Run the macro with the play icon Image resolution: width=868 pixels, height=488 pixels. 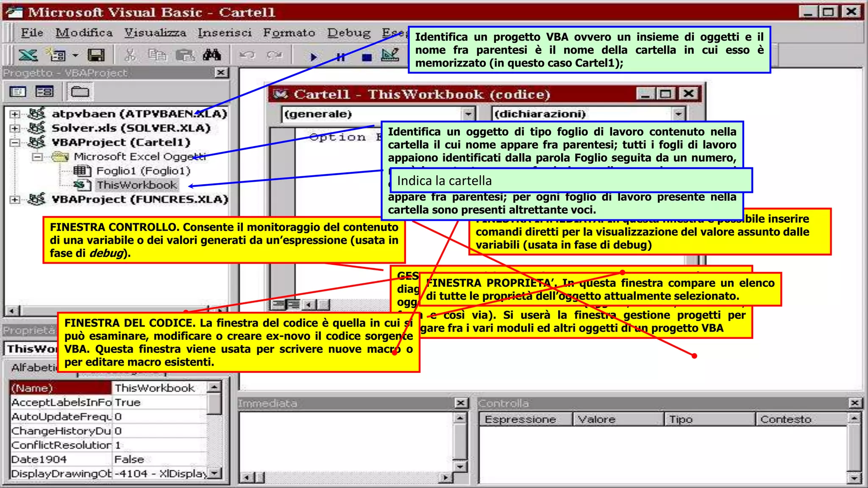coord(314,57)
